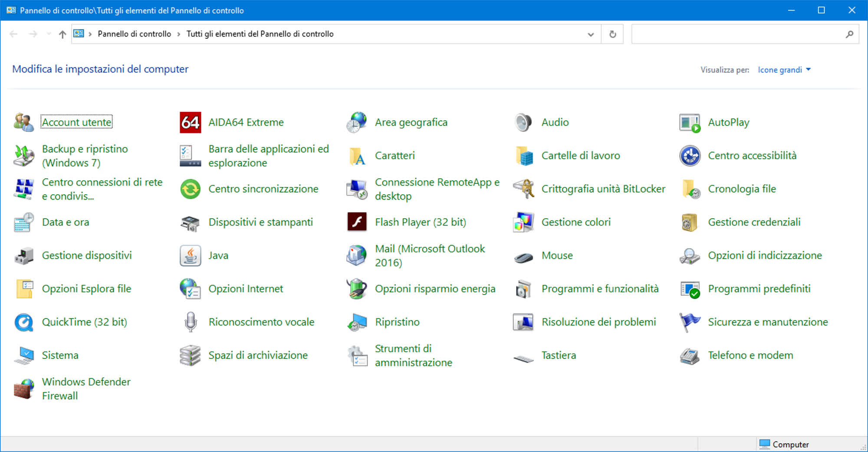Click the refresh button beside address bar
The height and width of the screenshot is (452, 868).
pos(612,34)
